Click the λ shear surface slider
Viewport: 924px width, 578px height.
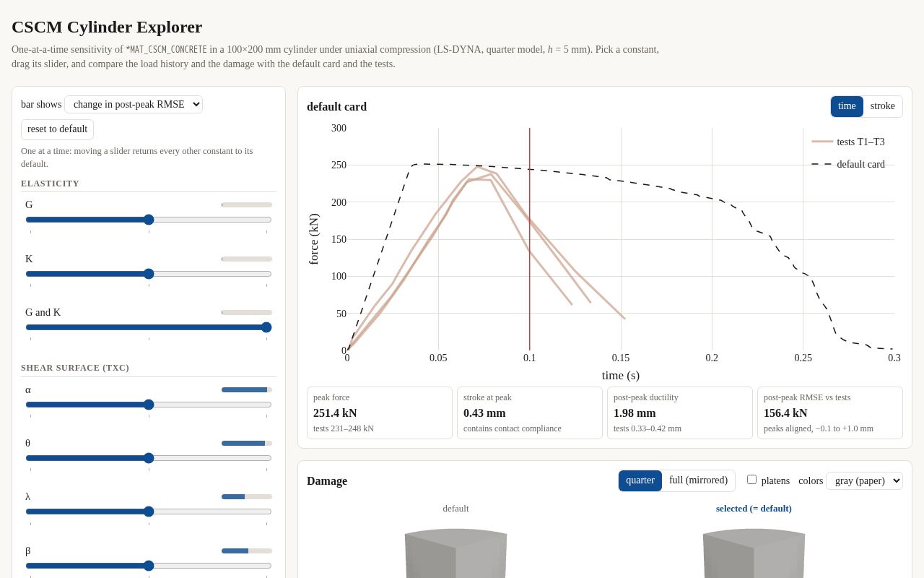point(149,512)
